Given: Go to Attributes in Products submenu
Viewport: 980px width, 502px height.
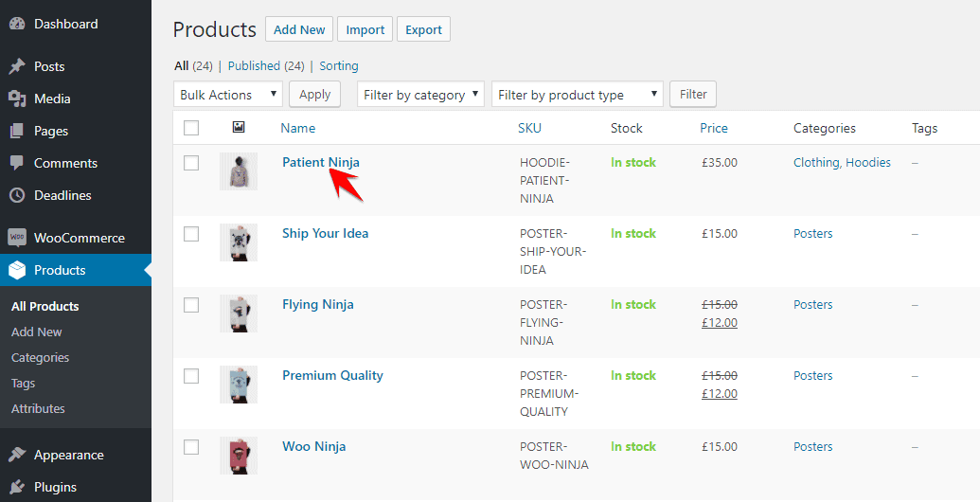Looking at the screenshot, I should point(38,408).
